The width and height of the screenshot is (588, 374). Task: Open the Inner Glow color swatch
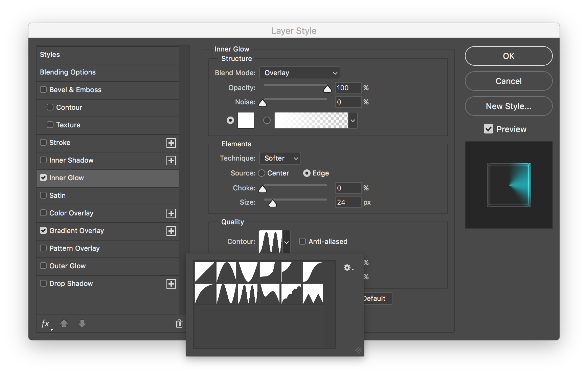coord(246,120)
